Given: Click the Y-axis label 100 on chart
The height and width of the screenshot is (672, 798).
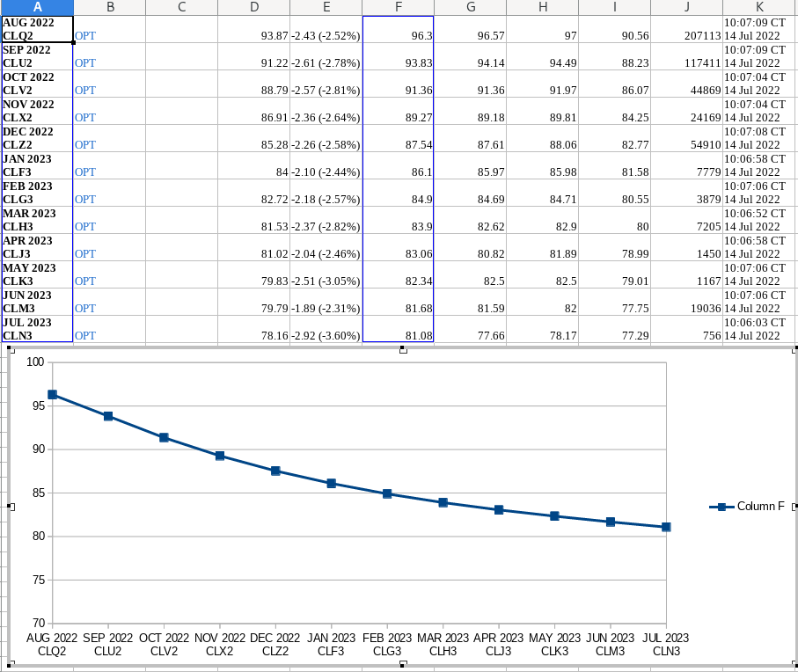Looking at the screenshot, I should click(x=35, y=362).
